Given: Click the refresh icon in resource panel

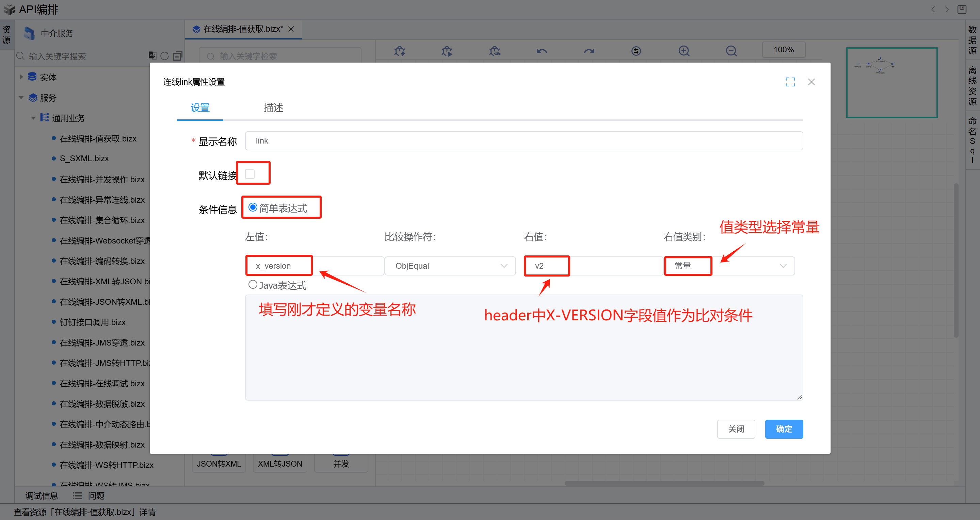Looking at the screenshot, I should 164,56.
